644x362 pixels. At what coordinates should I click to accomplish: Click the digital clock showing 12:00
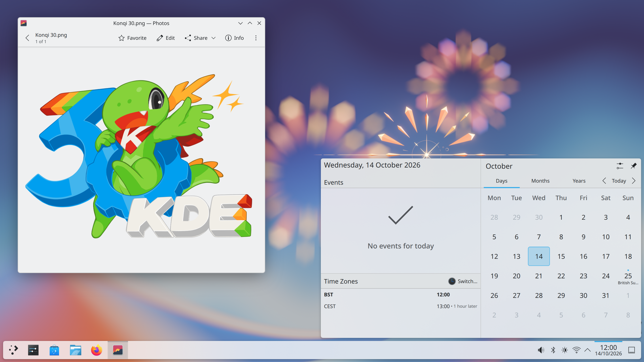608,350
